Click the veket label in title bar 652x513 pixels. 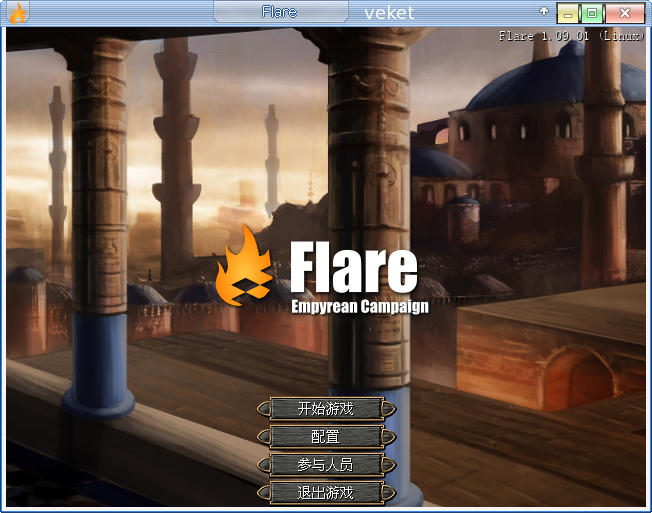[x=389, y=13]
